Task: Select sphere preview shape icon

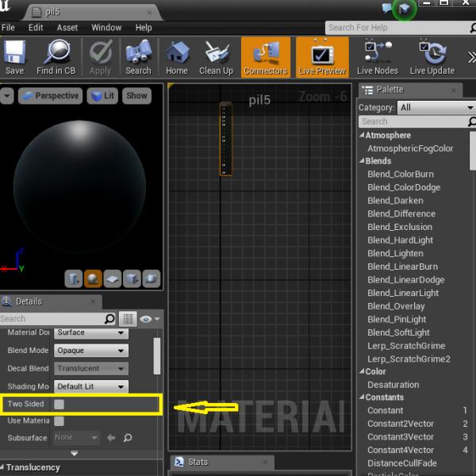Action: point(93,278)
